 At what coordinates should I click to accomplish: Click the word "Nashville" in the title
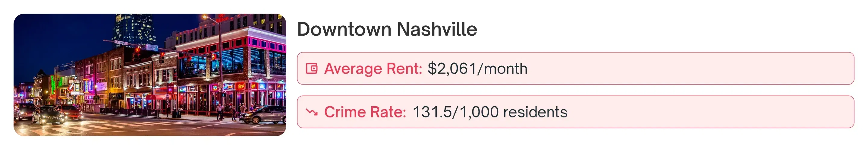pyautogui.click(x=437, y=29)
